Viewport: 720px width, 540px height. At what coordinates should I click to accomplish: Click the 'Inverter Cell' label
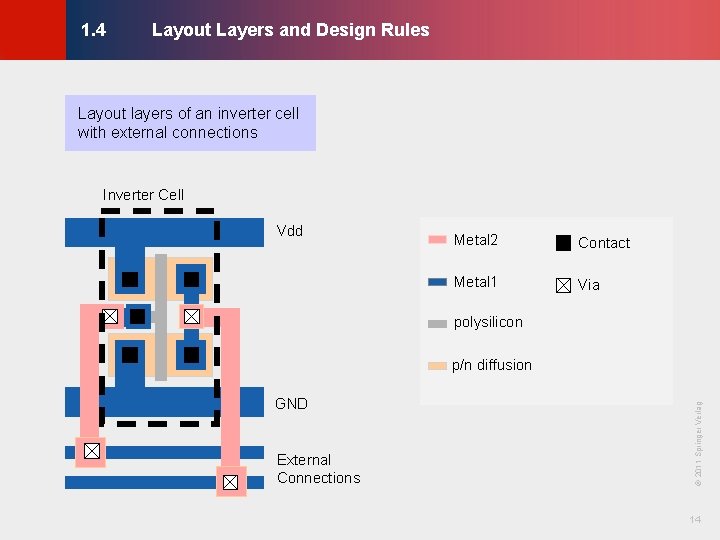(x=143, y=195)
